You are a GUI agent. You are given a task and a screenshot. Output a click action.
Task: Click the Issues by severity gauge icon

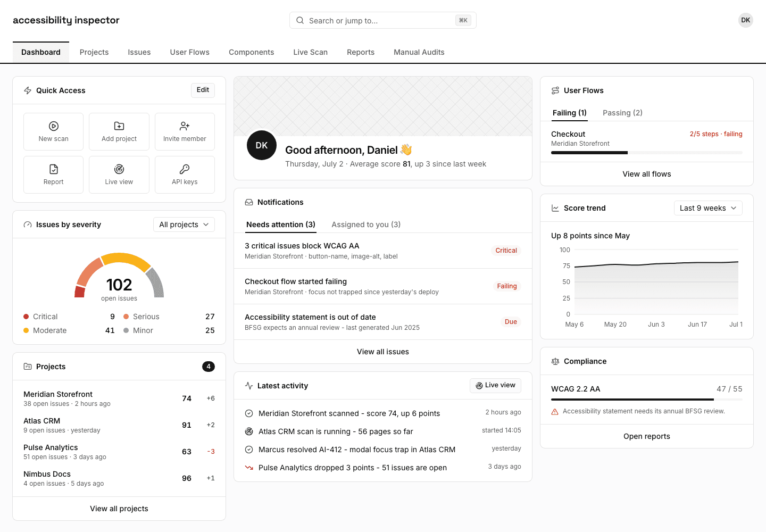[x=28, y=225]
